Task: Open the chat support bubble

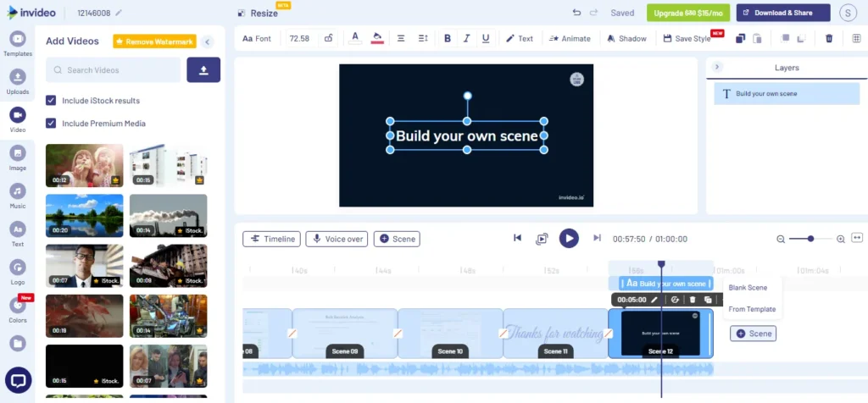Action: (x=18, y=380)
